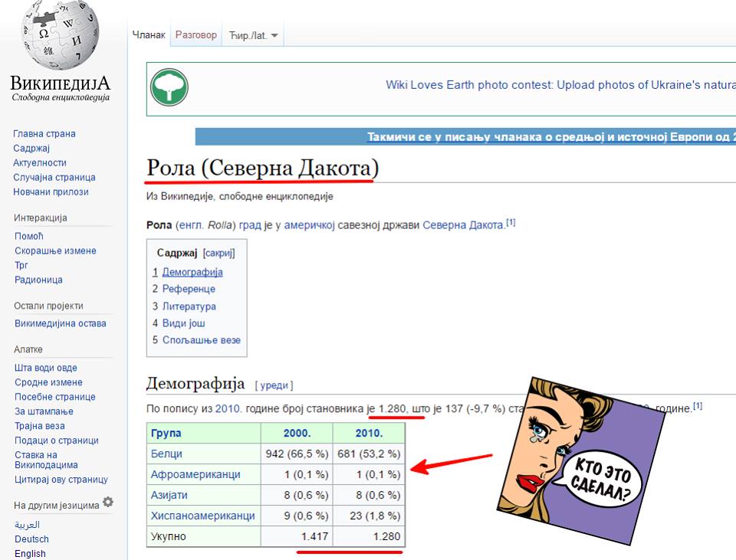Open the Северна Дакота link

(463, 225)
